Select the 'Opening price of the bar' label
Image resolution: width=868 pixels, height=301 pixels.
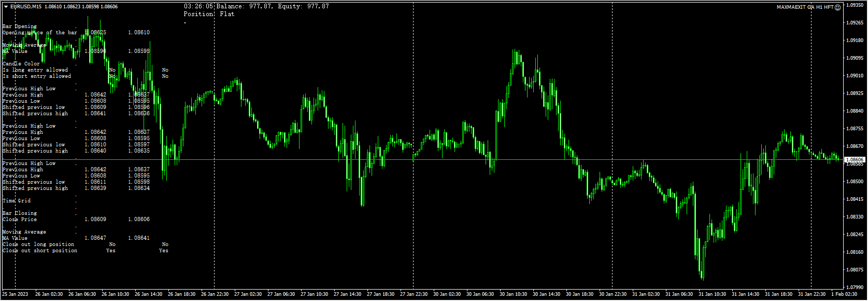40,33
